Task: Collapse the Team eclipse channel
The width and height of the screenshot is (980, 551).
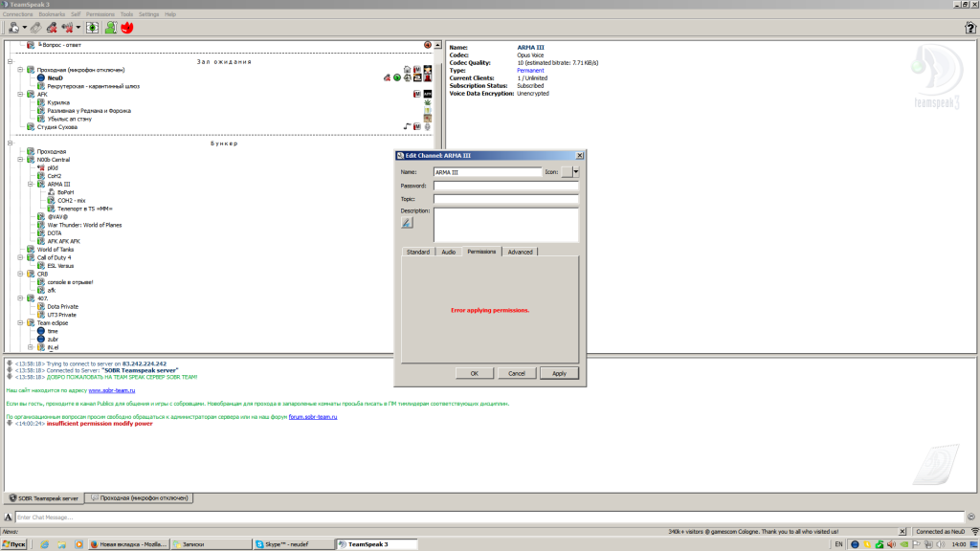Action: 20,323
